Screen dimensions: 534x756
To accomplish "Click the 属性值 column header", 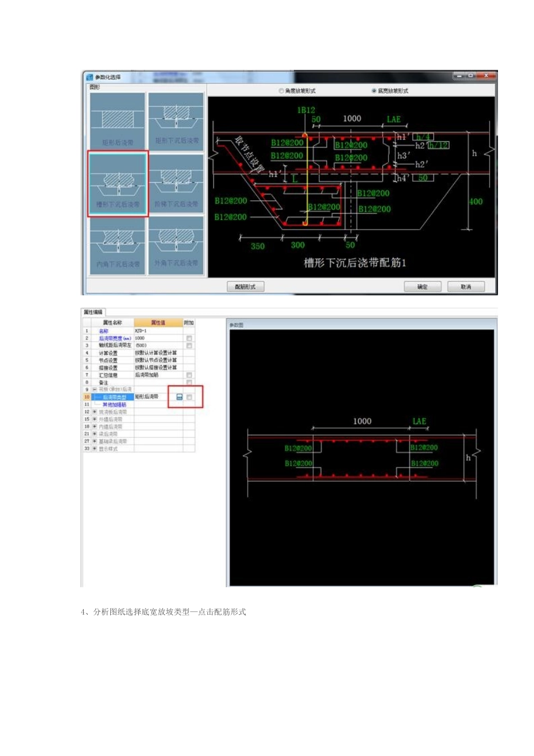I will pyautogui.click(x=158, y=323).
